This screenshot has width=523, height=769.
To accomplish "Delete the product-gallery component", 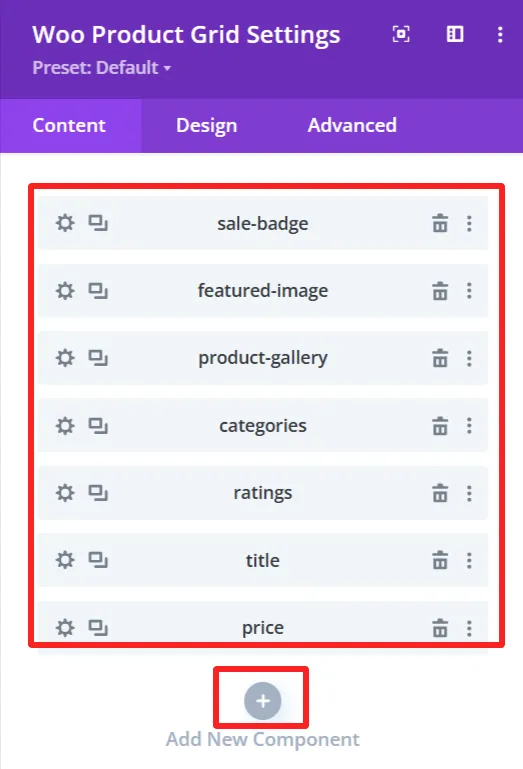I will point(440,359).
